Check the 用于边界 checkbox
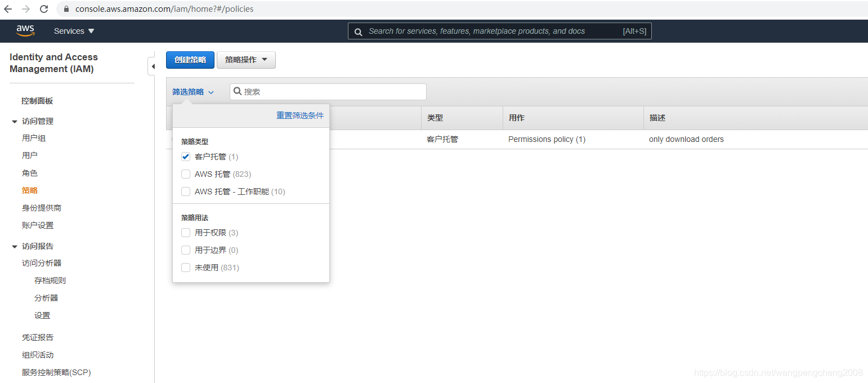Screen dimensions: 868x383 click(186, 250)
